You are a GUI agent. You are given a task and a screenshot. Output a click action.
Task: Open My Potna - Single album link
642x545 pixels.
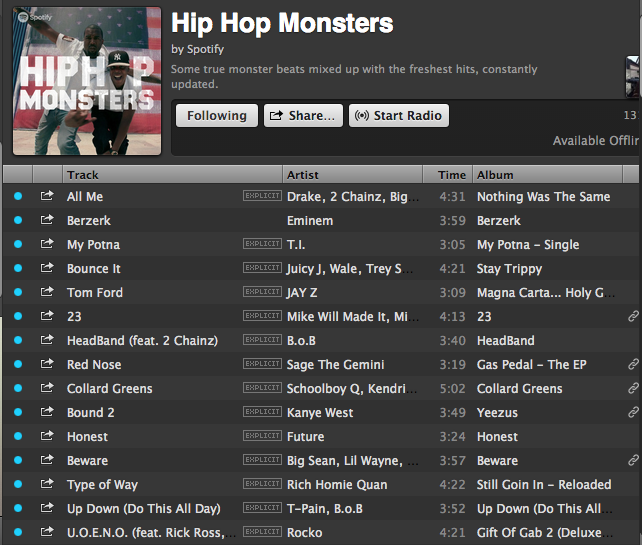click(528, 245)
